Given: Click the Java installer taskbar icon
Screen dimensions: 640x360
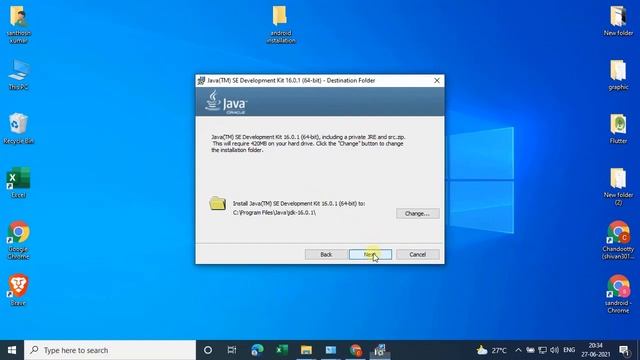Looking at the screenshot, I should tap(380, 350).
